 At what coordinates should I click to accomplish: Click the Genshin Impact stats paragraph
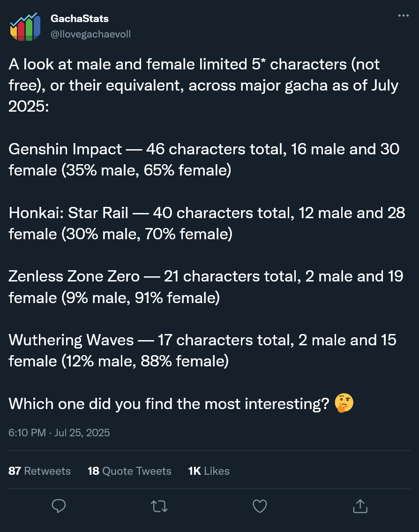point(204,160)
